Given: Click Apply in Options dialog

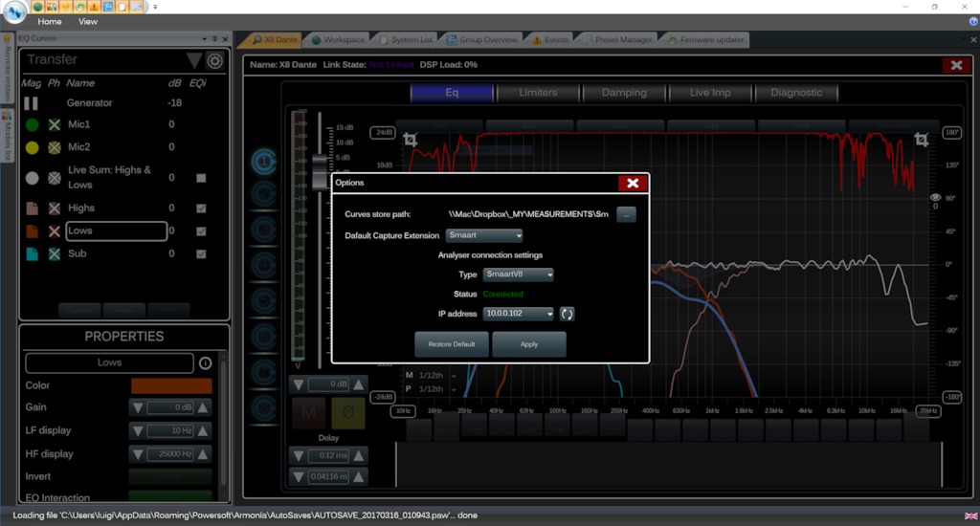Looking at the screenshot, I should tap(528, 344).
